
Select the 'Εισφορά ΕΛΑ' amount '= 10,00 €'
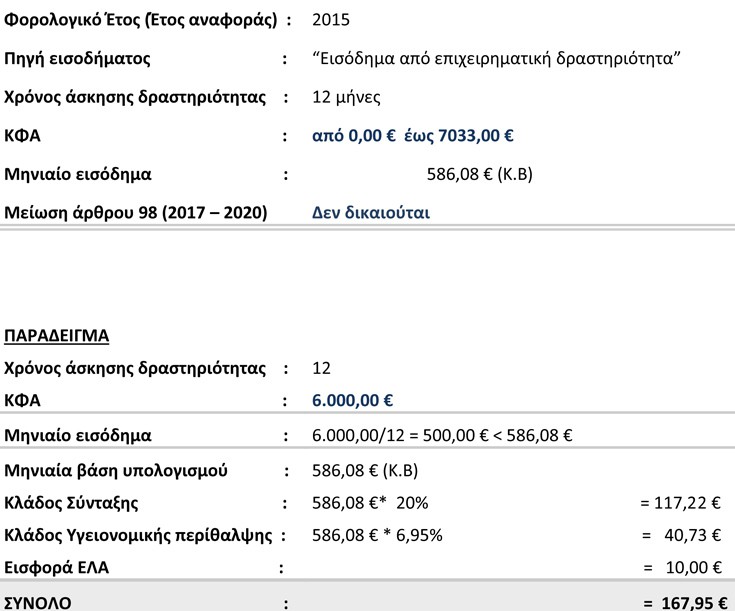click(682, 568)
